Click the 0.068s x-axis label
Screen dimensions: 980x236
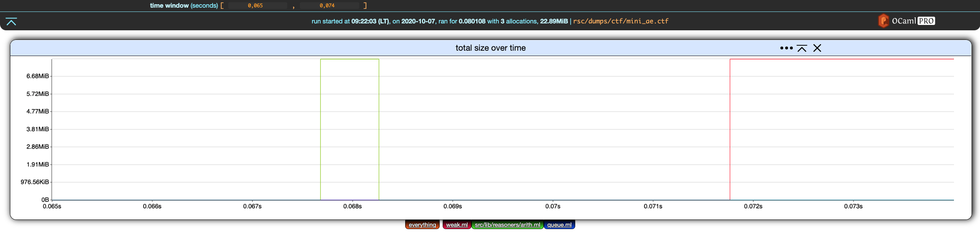tap(352, 206)
